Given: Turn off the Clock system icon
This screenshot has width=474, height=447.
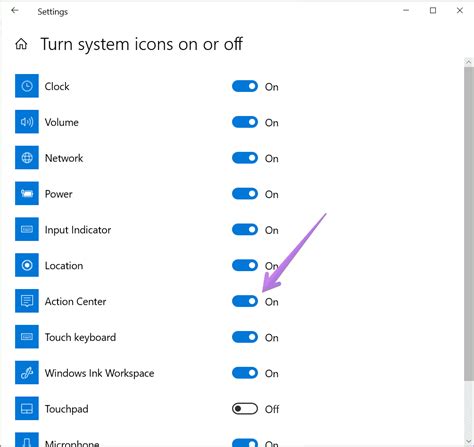Looking at the screenshot, I should pyautogui.click(x=245, y=86).
